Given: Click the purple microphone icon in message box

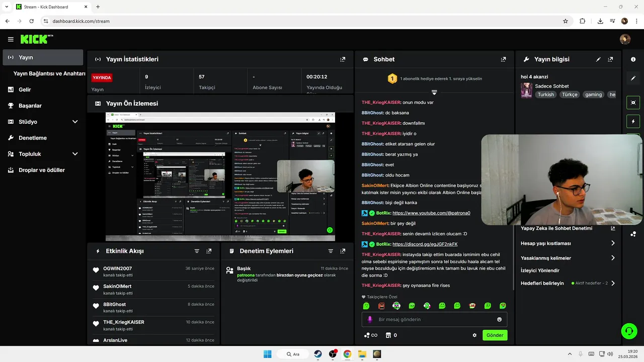Looking at the screenshot, I should tap(370, 319).
